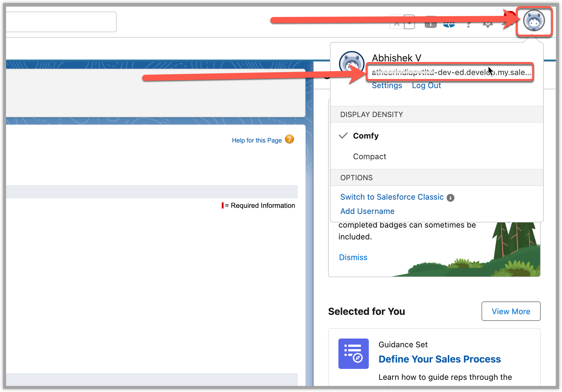The width and height of the screenshot is (562, 392).
Task: Open the Setup gear icon
Action: tap(488, 24)
